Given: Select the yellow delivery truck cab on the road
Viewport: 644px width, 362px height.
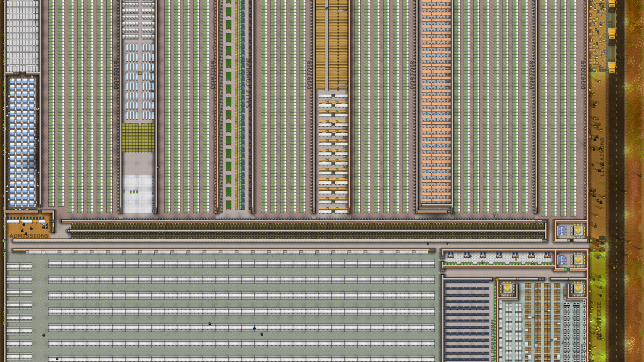Looking at the screenshot, I should tap(612, 34).
